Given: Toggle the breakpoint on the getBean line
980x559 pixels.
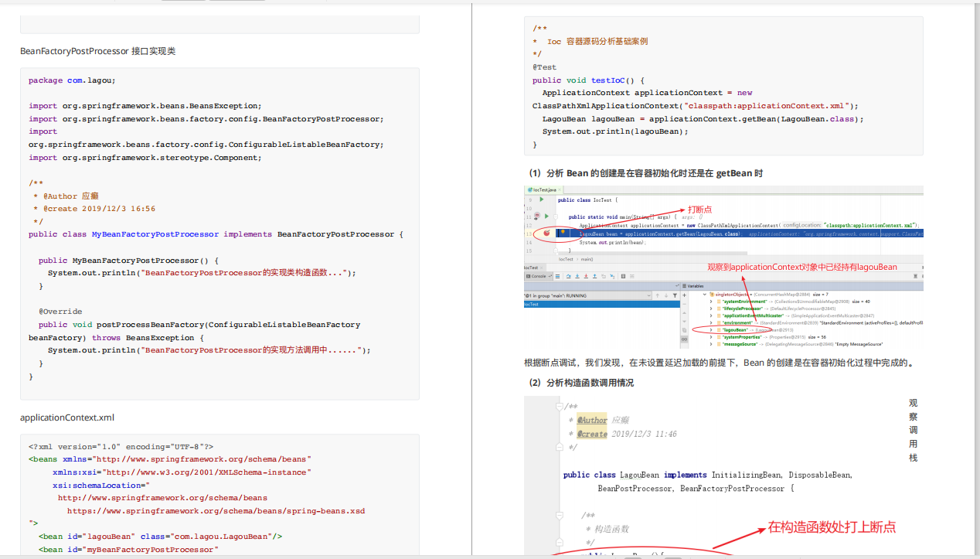Looking at the screenshot, I should (x=546, y=233).
